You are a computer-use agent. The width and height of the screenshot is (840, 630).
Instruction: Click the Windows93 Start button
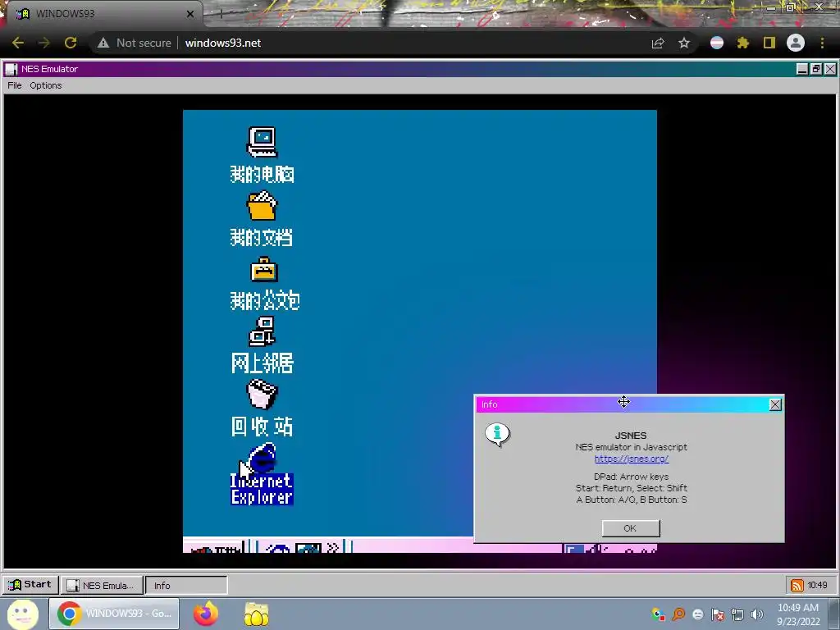30,584
